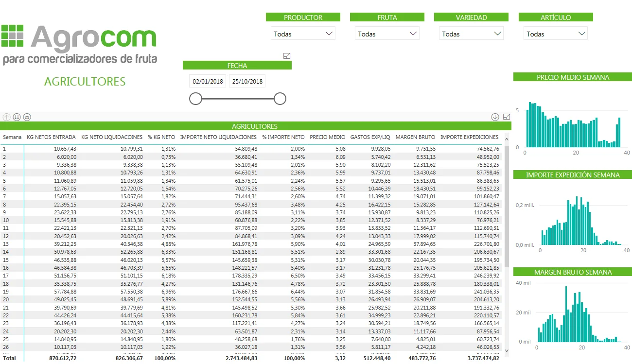632x364 pixels.
Task: Click the IMPORTE NETO LIQUIDACIONES column header
Action: point(218,137)
